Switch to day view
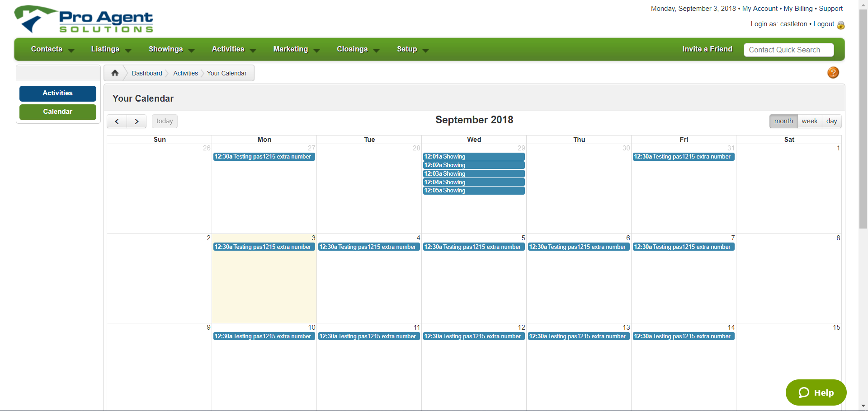The height and width of the screenshot is (411, 868). point(832,121)
